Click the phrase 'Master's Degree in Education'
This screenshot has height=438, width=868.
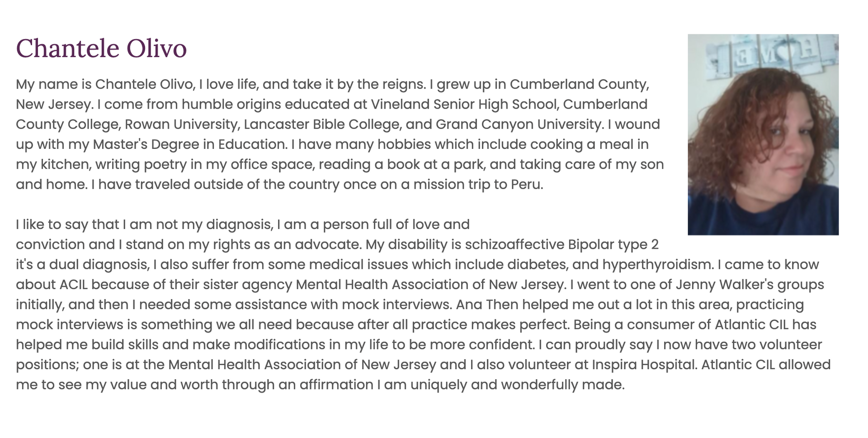pyautogui.click(x=190, y=144)
